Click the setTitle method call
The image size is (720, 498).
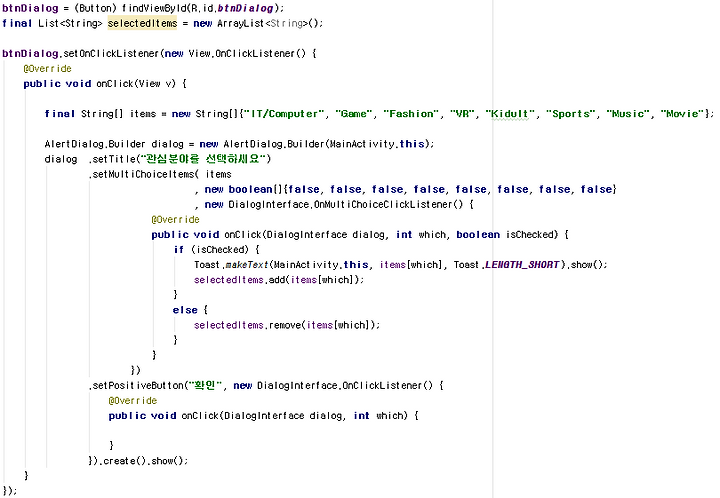[x=114, y=159]
